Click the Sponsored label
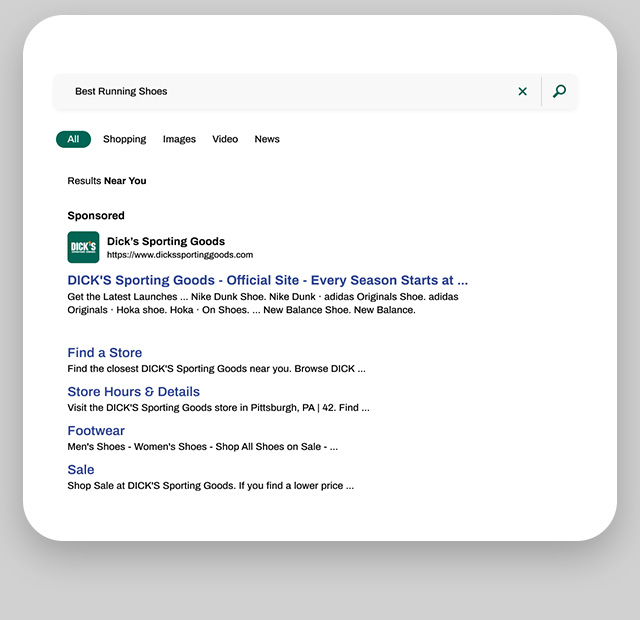Viewport: 640px width, 620px height. tap(96, 216)
